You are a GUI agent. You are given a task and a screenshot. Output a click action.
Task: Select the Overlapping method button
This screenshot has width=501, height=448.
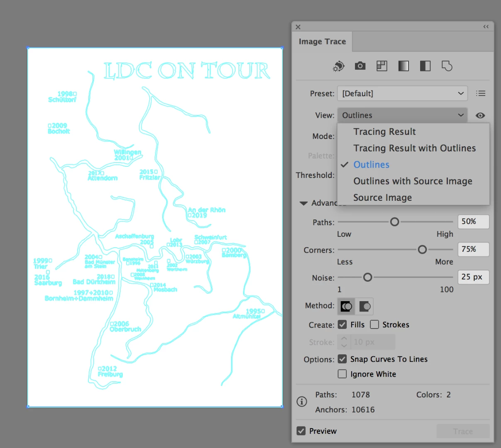pyautogui.click(x=365, y=307)
